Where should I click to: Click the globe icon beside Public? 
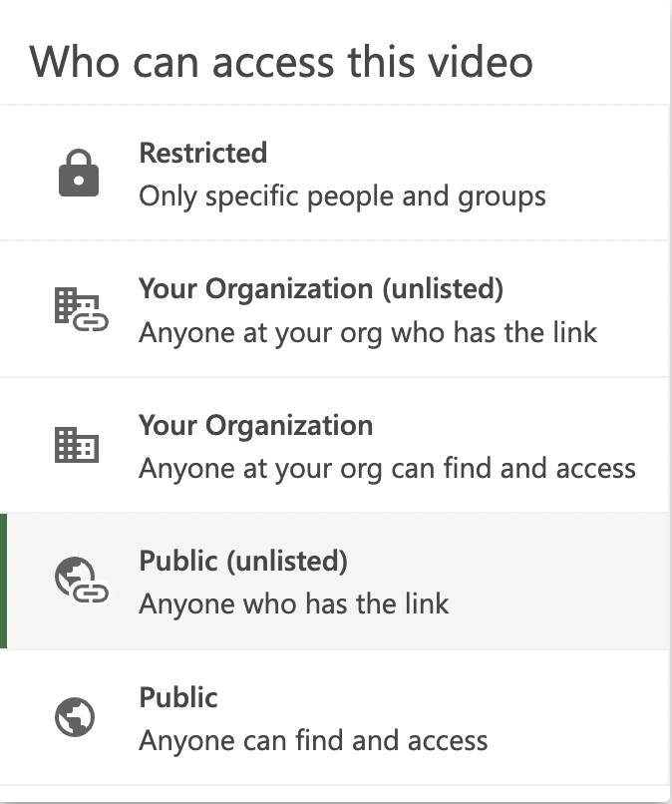tap(76, 716)
